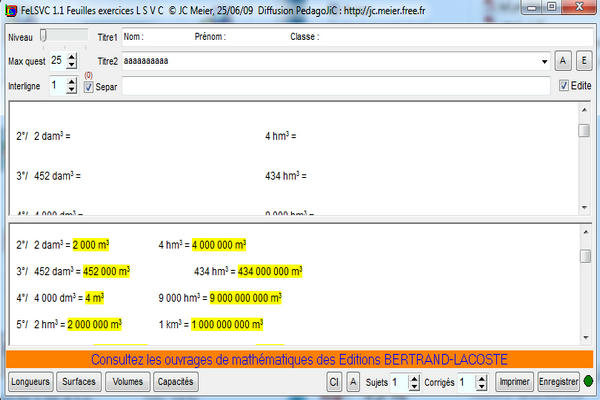The image size is (600, 400).
Task: Click the green status indicator icon
Action: [x=590, y=382]
